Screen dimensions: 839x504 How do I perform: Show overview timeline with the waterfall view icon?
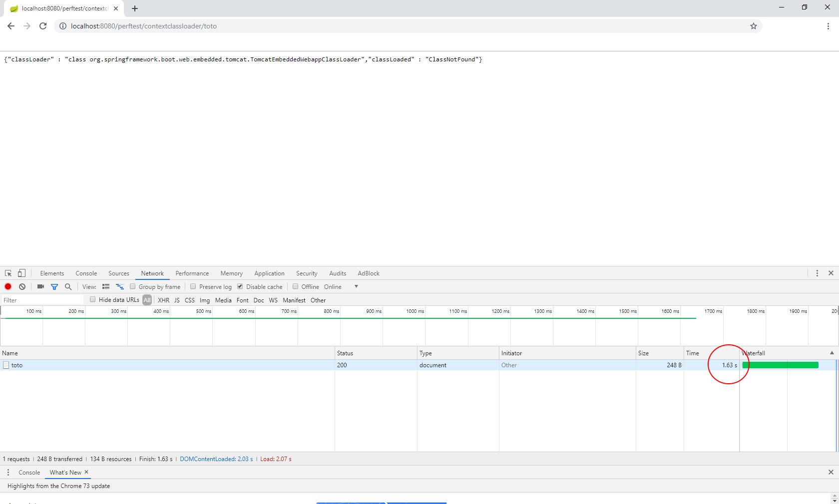pyautogui.click(x=120, y=286)
